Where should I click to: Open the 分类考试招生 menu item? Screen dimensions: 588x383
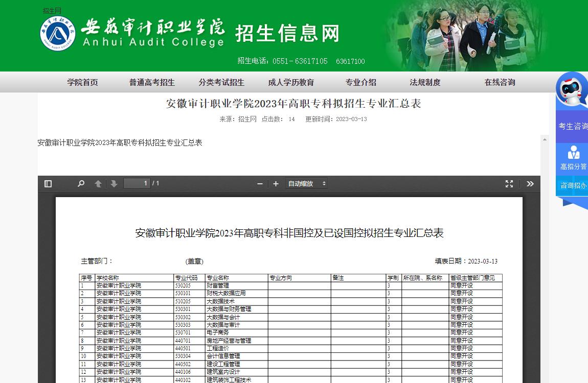tap(221, 82)
